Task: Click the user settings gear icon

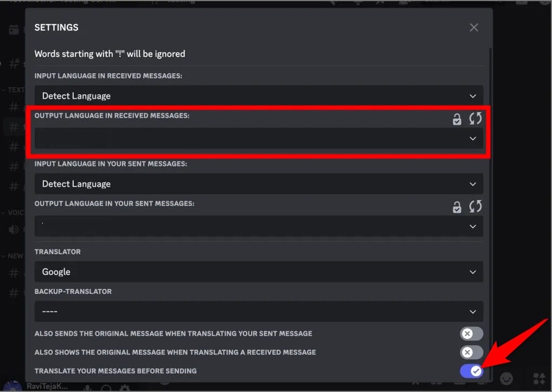Action: [x=124, y=388]
